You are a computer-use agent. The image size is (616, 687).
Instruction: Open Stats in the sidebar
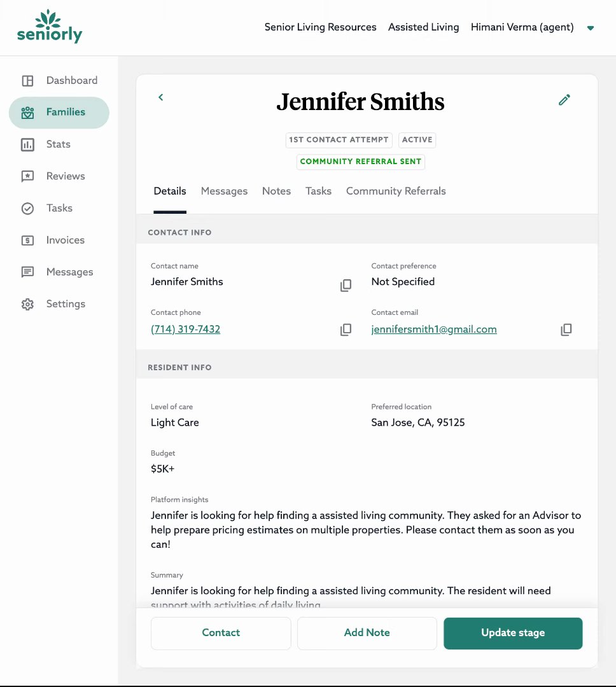(x=58, y=144)
